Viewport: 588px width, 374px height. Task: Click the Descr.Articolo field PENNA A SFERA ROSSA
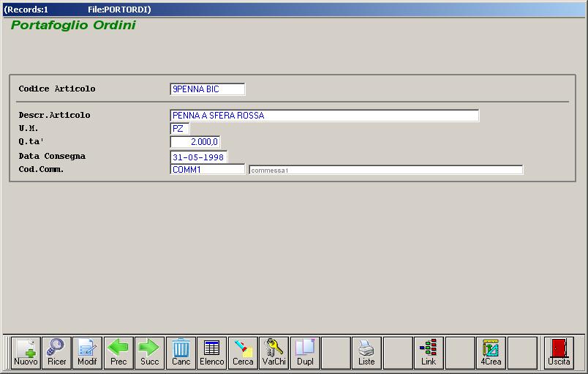324,116
